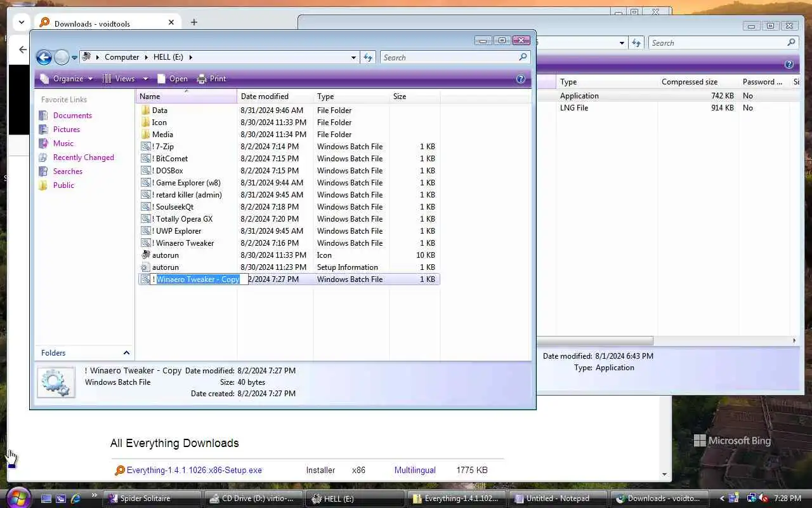This screenshot has height=508, width=812.
Task: Select the autorun Setup Information file icon
Action: coord(146,267)
